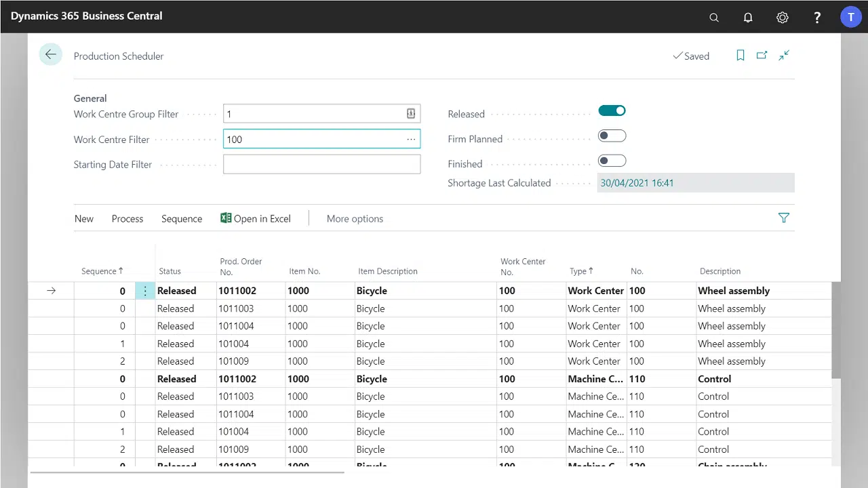Open the Work Centre Filter assist edit
The image size is (868, 488).
[x=410, y=139]
